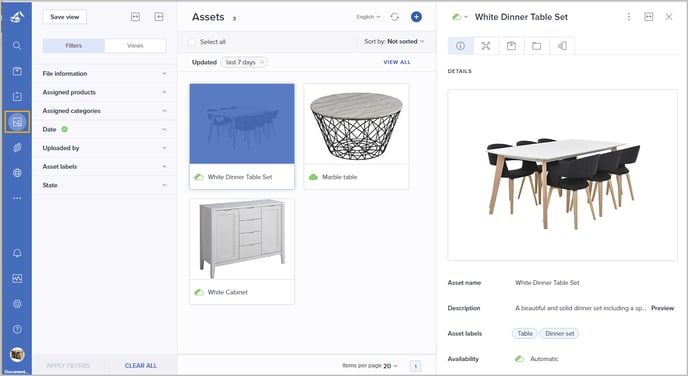Viewport: 688px width, 376px height.
Task: Select the White Cabinet thumbnail
Action: [242, 240]
